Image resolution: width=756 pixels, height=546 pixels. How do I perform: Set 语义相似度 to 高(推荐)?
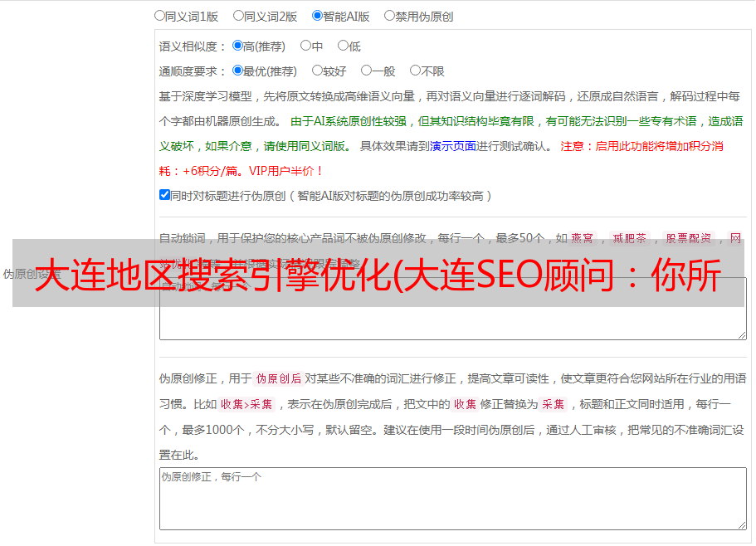(237, 46)
